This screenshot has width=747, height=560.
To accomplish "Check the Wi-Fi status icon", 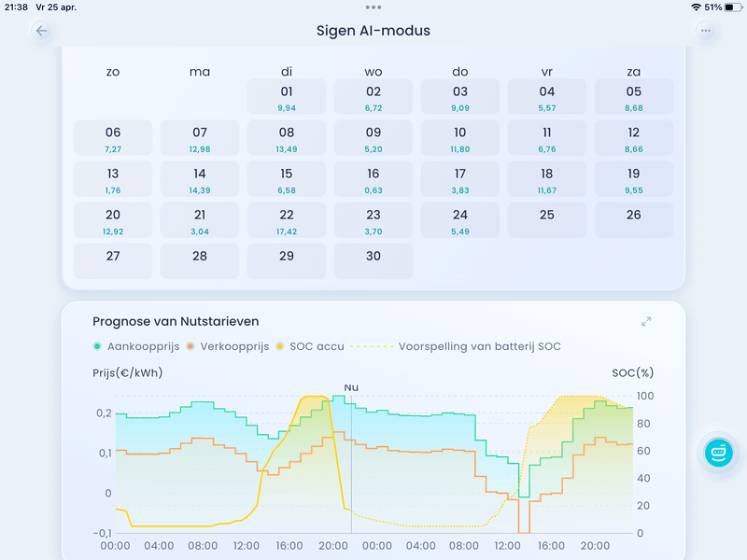I will (696, 7).
